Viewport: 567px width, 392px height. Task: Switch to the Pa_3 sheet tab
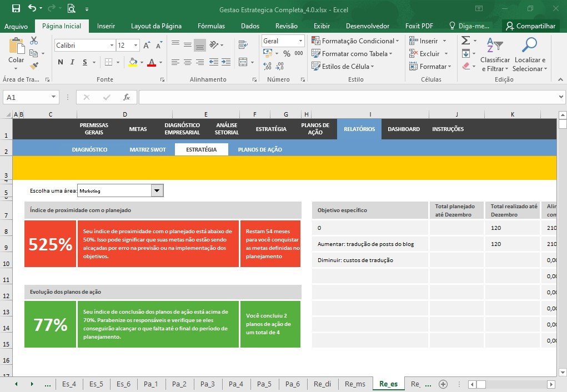[x=208, y=384]
